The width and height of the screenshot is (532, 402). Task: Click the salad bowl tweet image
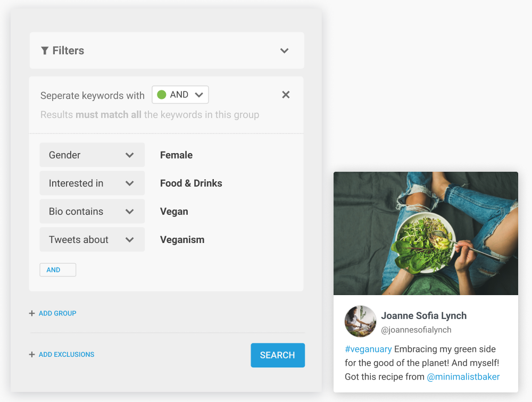[426, 233]
